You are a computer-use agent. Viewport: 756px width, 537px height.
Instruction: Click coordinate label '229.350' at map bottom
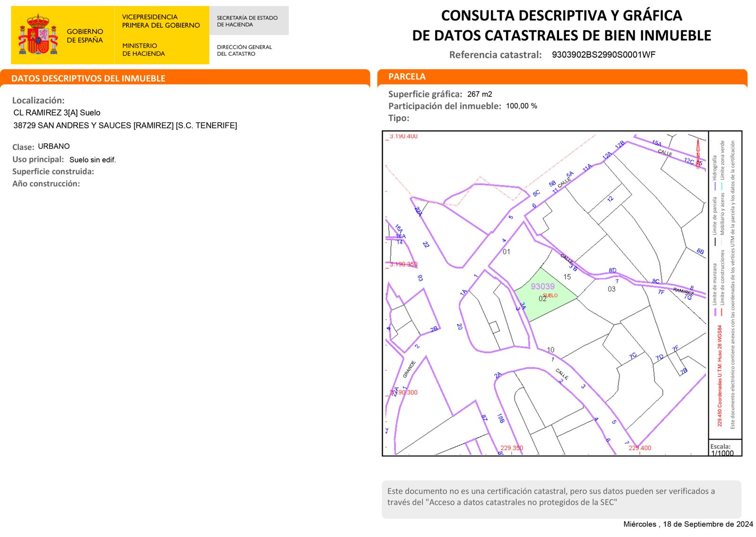pos(512,448)
